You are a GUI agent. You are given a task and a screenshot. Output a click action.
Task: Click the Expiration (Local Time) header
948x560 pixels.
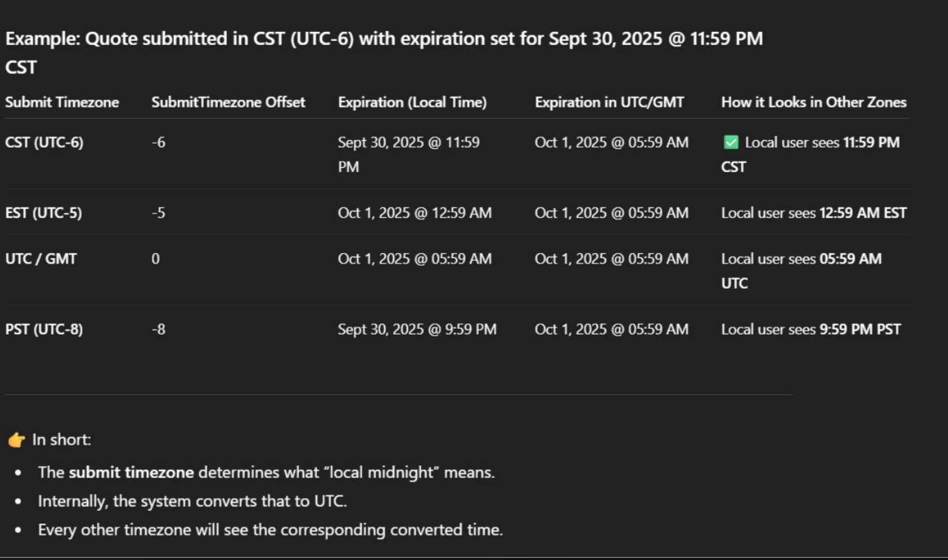(412, 102)
